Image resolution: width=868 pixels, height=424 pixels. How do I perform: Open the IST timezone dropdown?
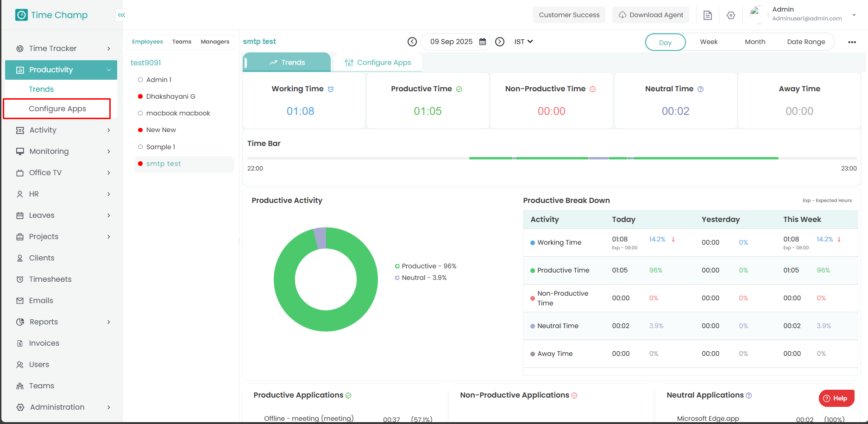523,42
